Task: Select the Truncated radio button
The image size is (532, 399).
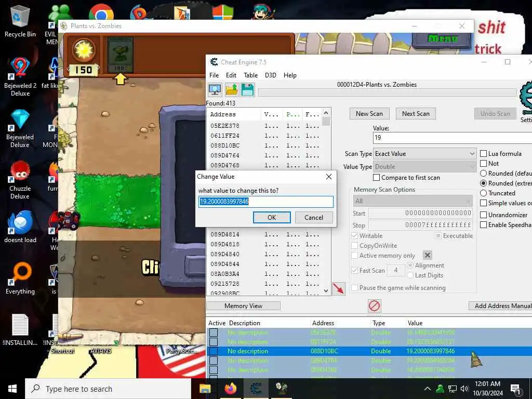Action: point(484,193)
